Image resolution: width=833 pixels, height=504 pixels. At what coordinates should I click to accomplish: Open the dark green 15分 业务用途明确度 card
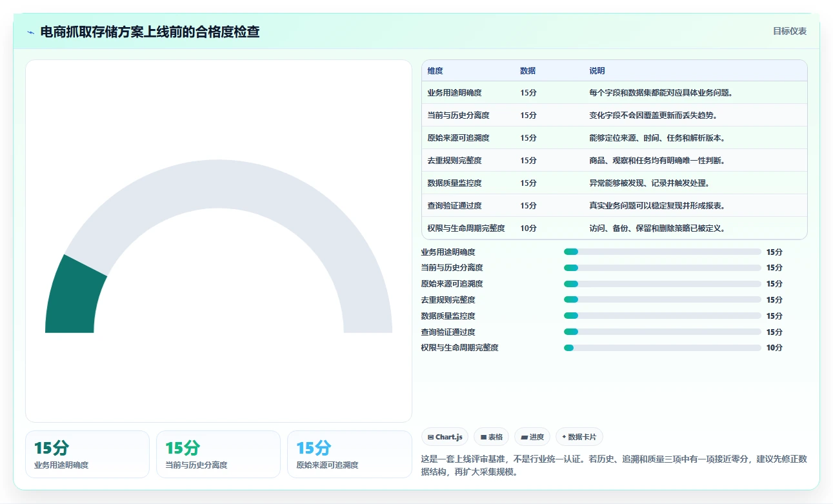click(87, 454)
